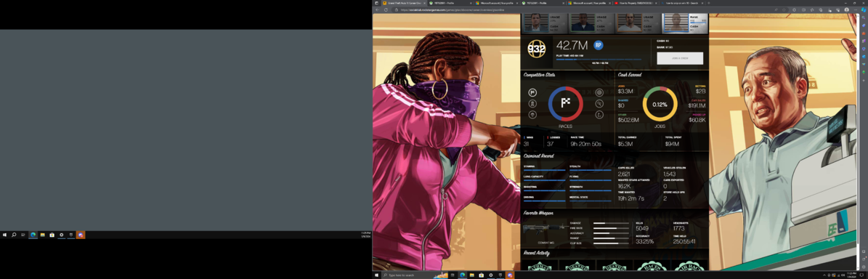Click the '$191.1M' Car Sales value
This screenshot has width=868, height=279.
[x=697, y=105]
